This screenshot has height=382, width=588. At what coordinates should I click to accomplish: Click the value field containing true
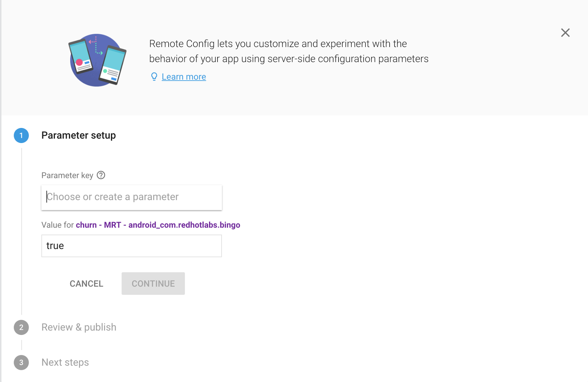[x=132, y=246]
